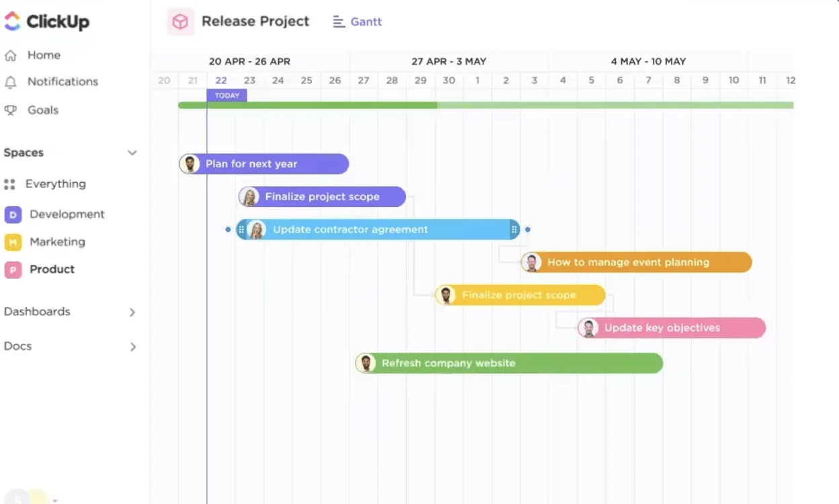Screen dimensions: 839x504
Task: Expand the Docs section arrow
Action: pos(132,347)
